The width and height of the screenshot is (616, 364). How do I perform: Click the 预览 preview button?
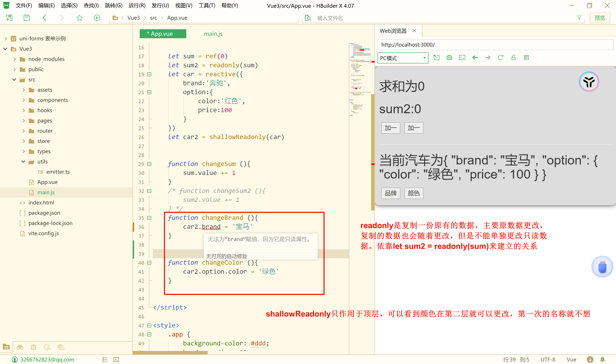point(600,18)
